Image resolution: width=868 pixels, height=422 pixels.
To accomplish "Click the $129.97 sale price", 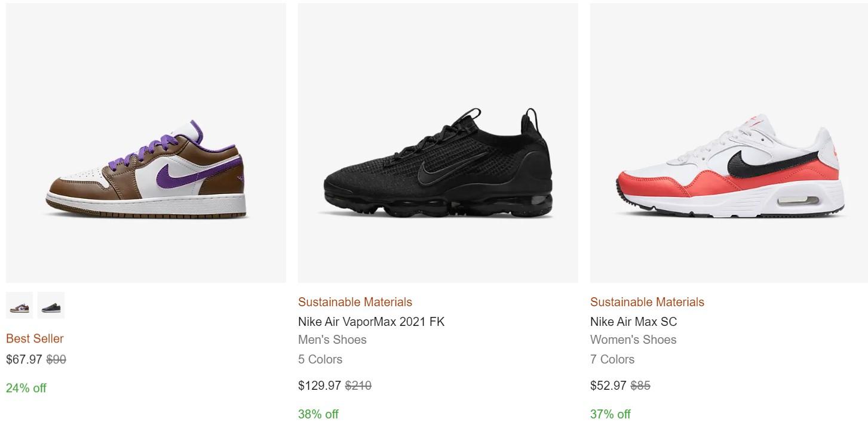I will [x=320, y=386].
